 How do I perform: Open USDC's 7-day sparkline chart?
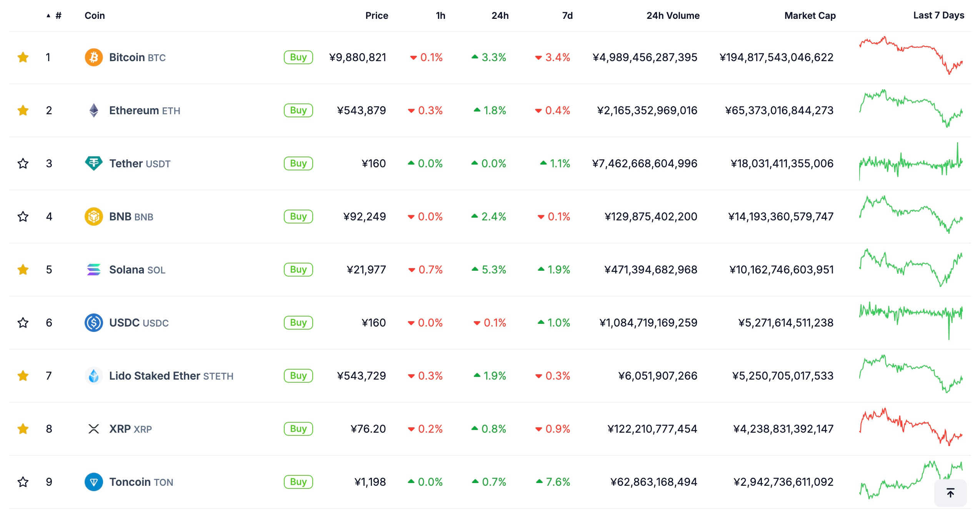pos(911,321)
